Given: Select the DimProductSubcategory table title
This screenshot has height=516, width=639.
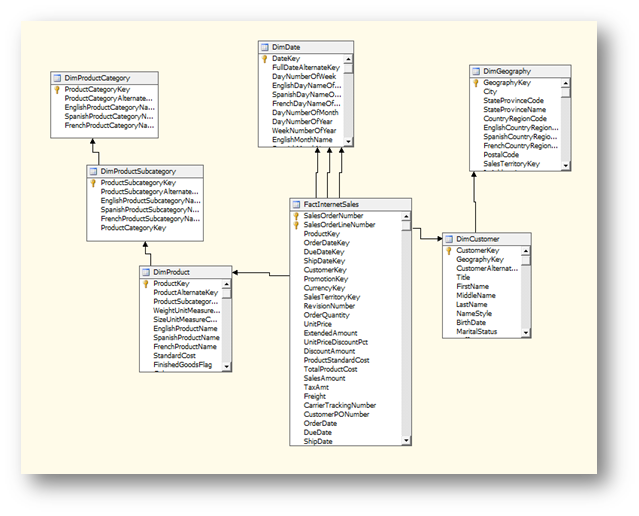Looking at the screenshot, I should (x=138, y=171).
